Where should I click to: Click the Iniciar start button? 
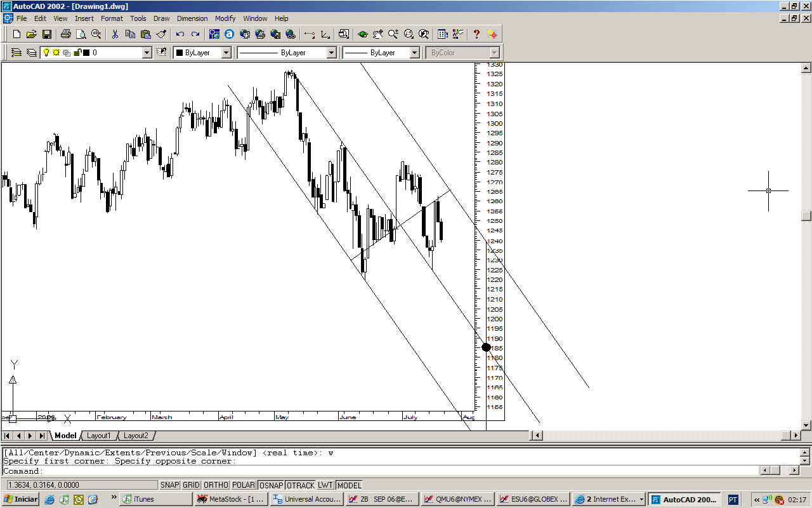[x=20, y=499]
